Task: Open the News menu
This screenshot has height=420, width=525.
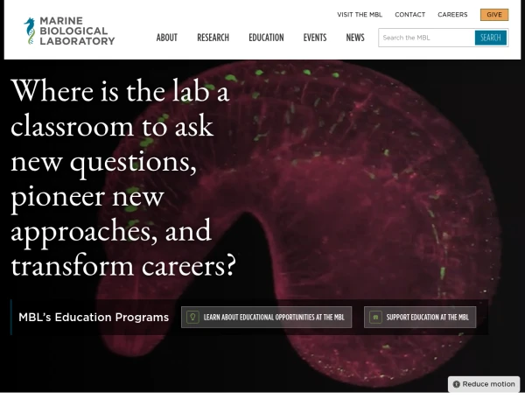Action: (355, 38)
